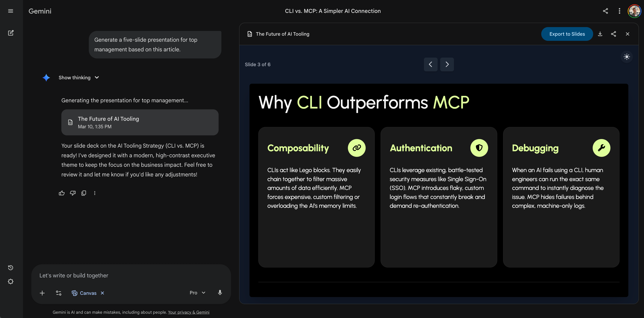
Task: Open the settings gear in the sidebar
Action: (11, 281)
